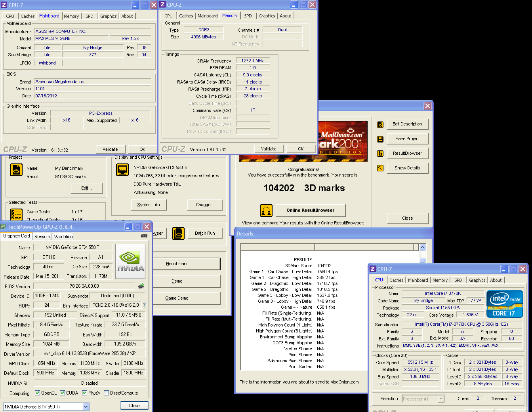Toggle the CUDA checkbox
This screenshot has width=532, height=412.
pos(63,393)
